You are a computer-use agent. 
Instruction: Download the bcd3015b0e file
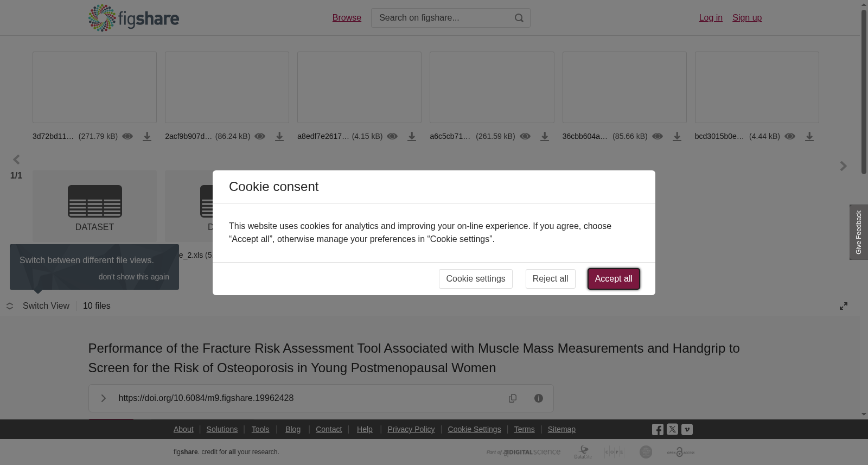[x=809, y=137]
